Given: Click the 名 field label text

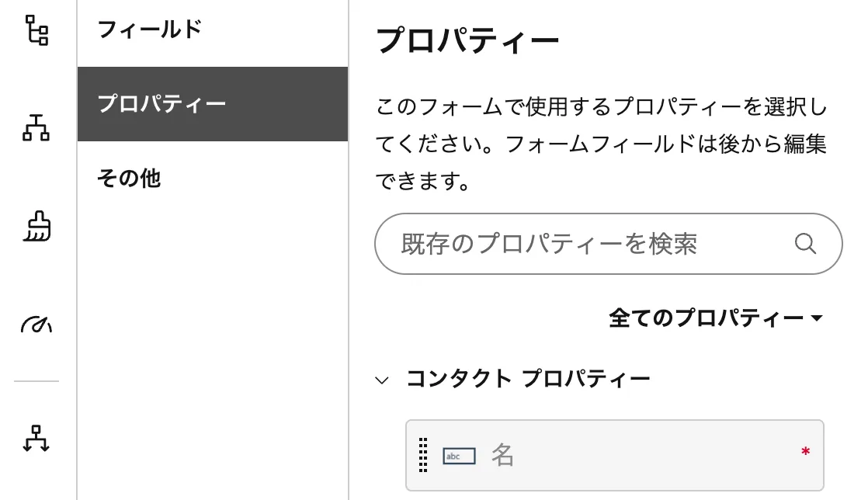Looking at the screenshot, I should [x=503, y=456].
